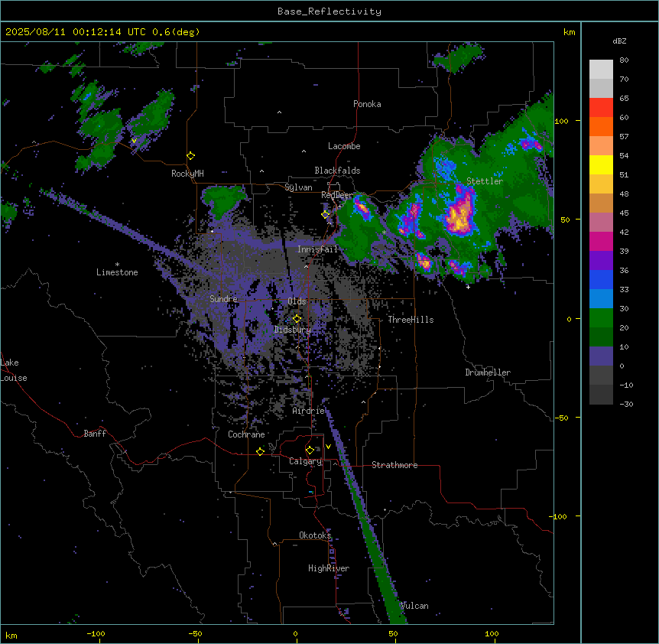
Task: Click the Airdrie city label
Action: click(x=309, y=411)
